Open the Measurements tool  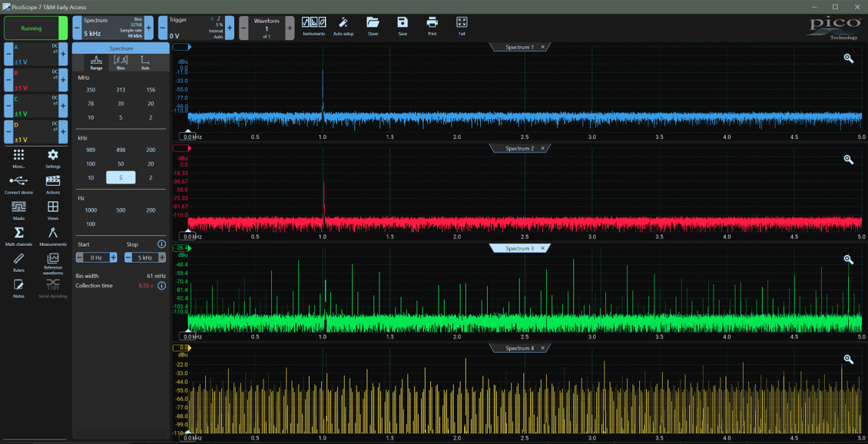(52, 236)
